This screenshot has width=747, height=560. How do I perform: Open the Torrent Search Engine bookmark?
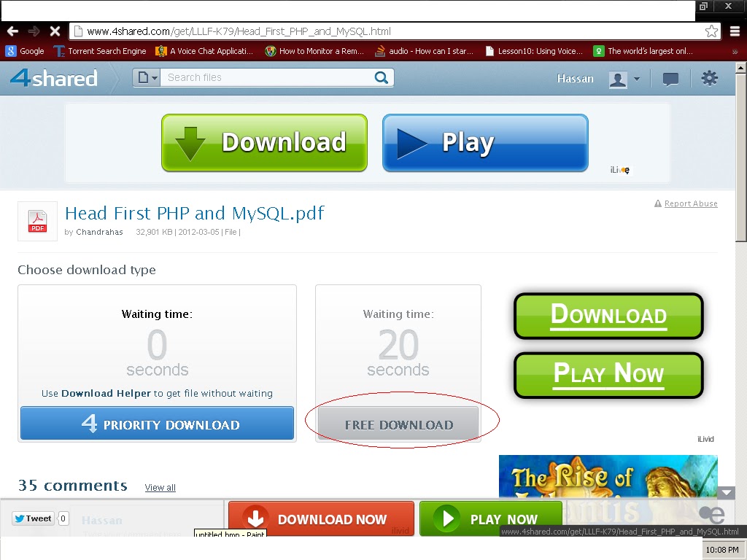coord(99,51)
